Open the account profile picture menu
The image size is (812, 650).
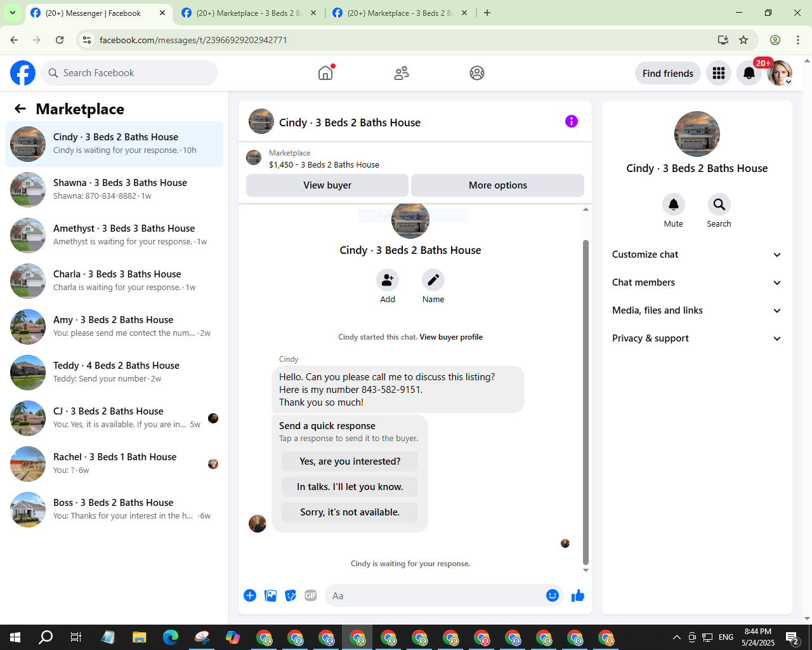coord(780,73)
